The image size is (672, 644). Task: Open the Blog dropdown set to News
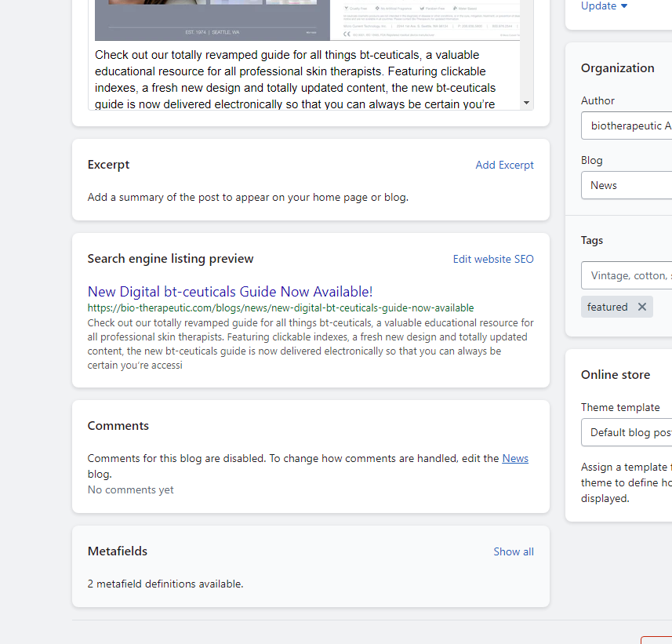click(627, 185)
